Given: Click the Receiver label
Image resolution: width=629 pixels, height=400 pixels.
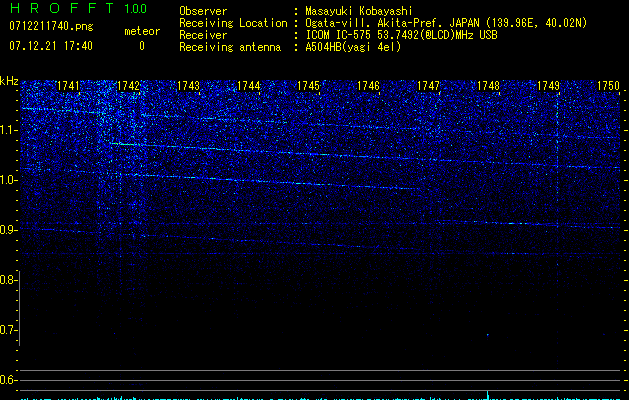Looking at the screenshot, I should (203, 35).
